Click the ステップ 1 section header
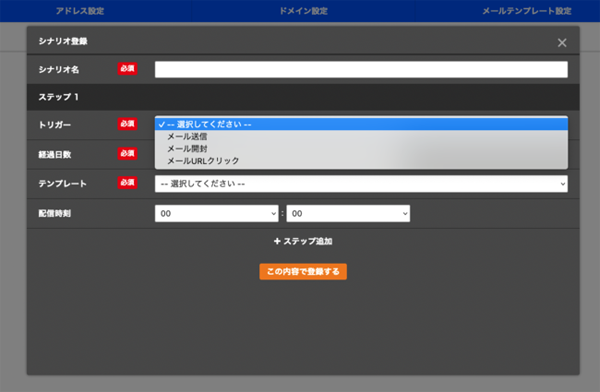Viewport: 600px width, 392px height. [x=303, y=97]
